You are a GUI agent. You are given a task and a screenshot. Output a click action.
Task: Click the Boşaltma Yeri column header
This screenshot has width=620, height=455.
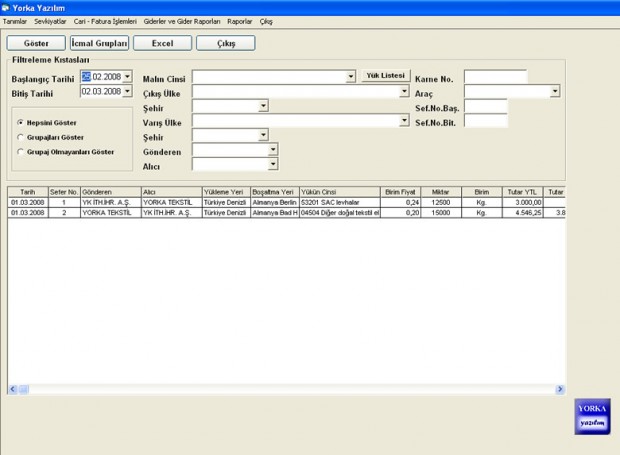point(275,192)
